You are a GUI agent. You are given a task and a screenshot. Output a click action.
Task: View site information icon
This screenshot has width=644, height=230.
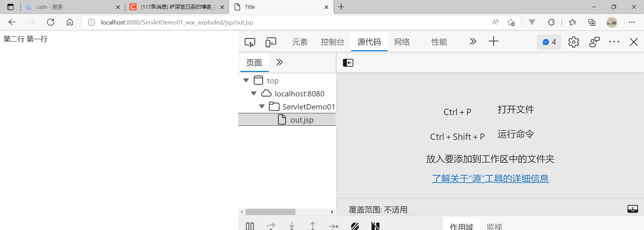pos(91,22)
